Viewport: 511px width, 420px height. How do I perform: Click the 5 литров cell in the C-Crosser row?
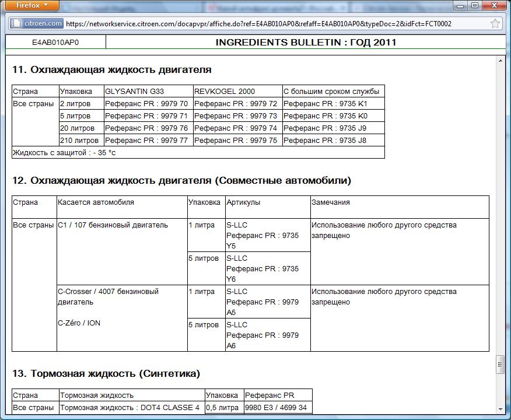pyautogui.click(x=206, y=335)
